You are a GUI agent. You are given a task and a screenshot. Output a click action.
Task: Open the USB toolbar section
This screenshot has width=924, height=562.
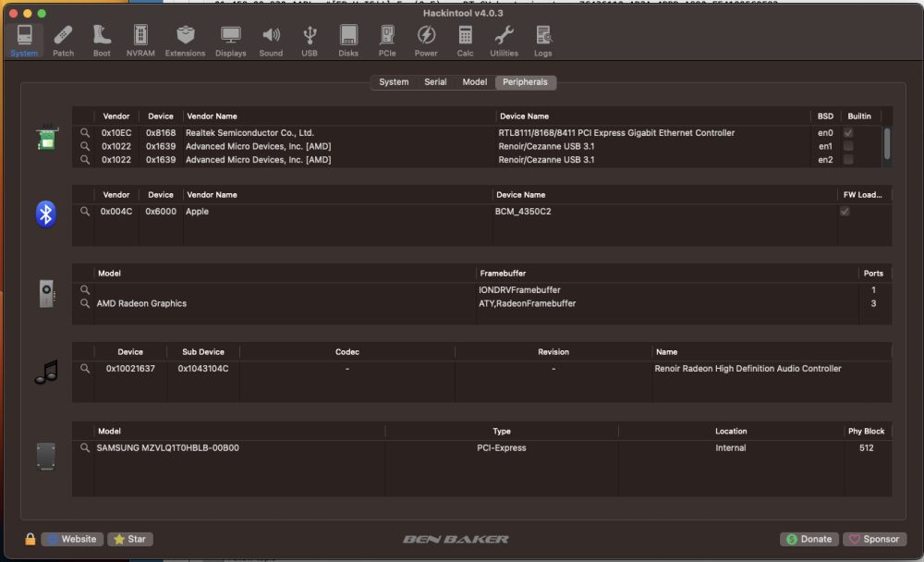coord(310,41)
